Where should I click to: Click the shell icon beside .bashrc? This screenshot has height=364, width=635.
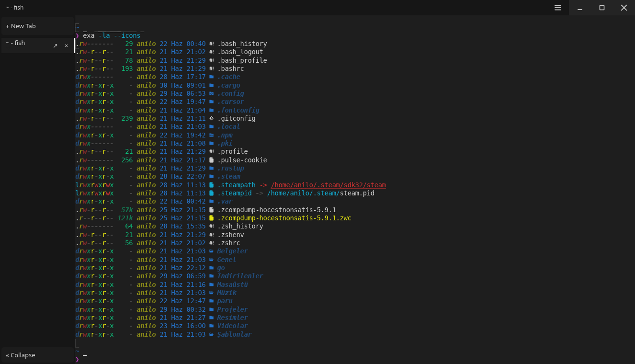point(211,68)
